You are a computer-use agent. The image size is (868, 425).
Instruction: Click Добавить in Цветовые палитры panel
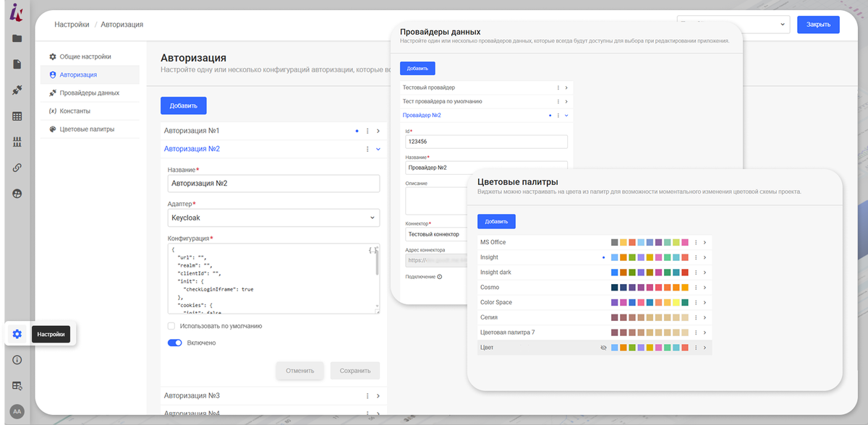tap(496, 221)
